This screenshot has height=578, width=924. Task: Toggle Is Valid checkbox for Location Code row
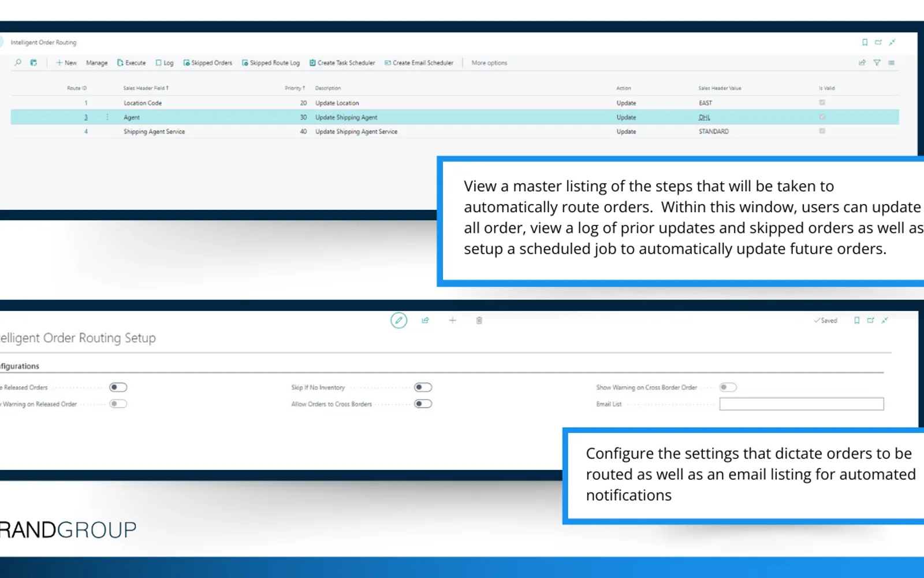(x=822, y=102)
